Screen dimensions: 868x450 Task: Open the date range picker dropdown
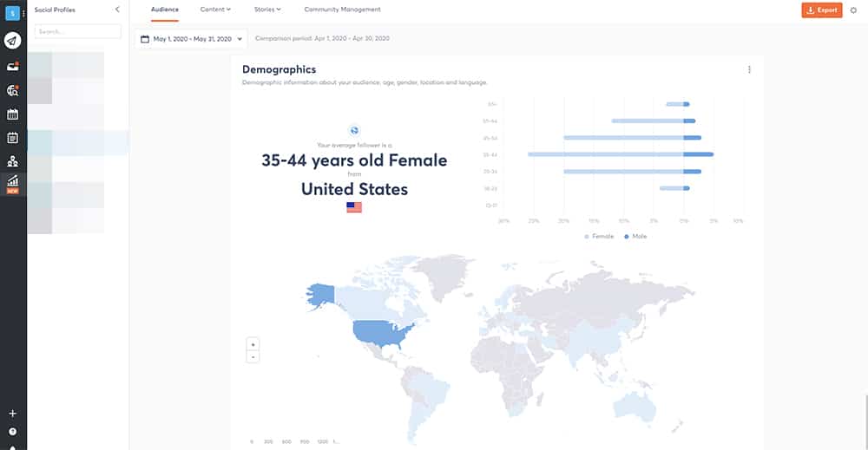(x=192, y=39)
